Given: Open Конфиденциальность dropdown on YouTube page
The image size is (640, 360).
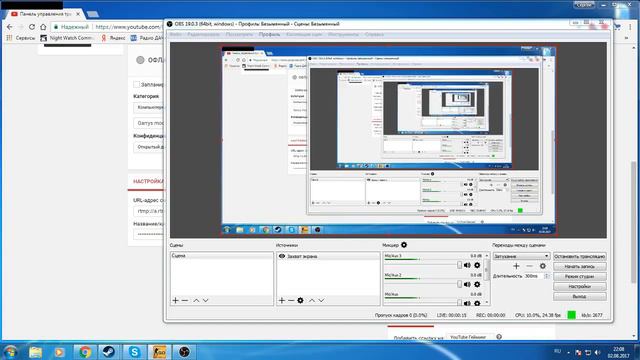Looking at the screenshot, I should coord(148,147).
